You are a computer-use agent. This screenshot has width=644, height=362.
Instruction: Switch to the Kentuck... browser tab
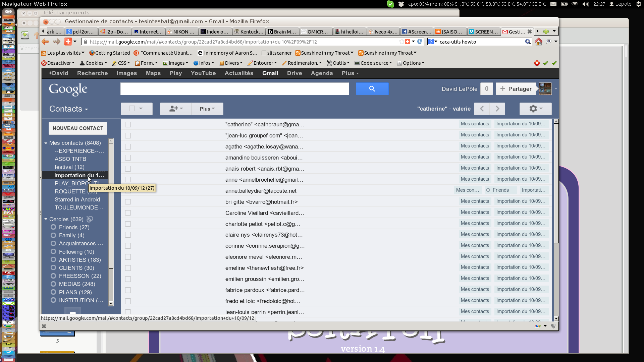click(x=249, y=32)
